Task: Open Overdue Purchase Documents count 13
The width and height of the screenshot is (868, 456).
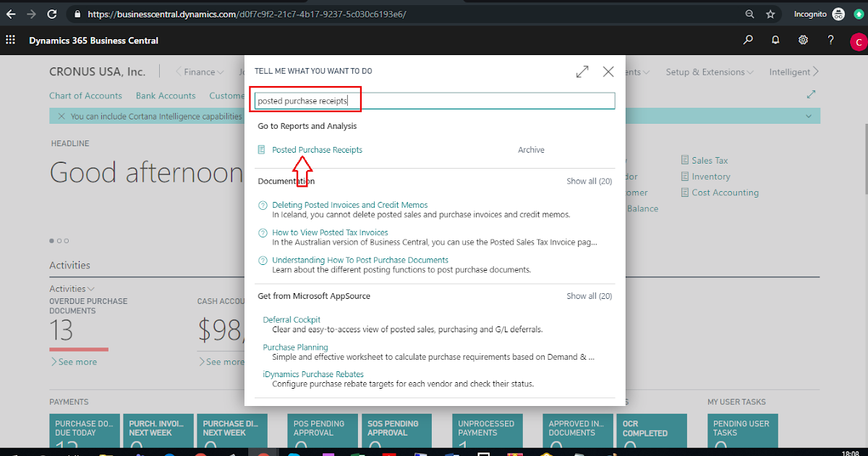Action: click(61, 331)
